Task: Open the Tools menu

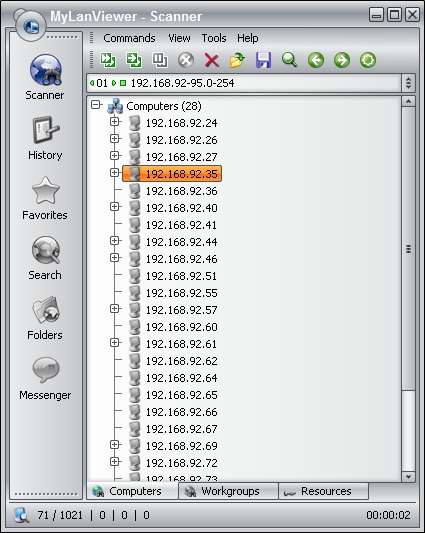Action: point(214,38)
